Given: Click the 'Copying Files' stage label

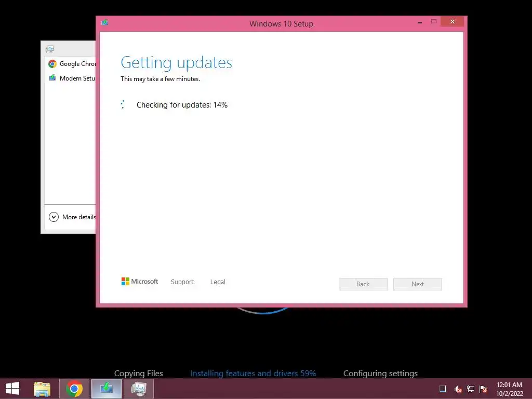Looking at the screenshot, I should [138, 373].
